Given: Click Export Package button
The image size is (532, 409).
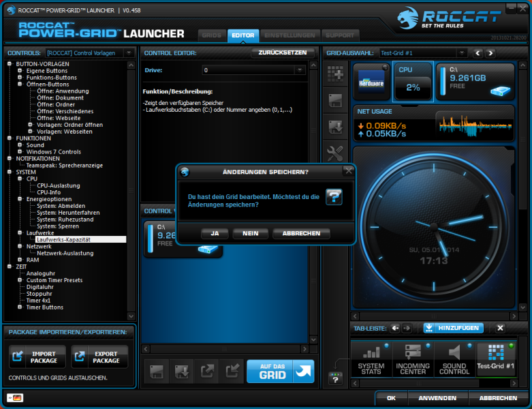Looking at the screenshot, I should click(99, 357).
